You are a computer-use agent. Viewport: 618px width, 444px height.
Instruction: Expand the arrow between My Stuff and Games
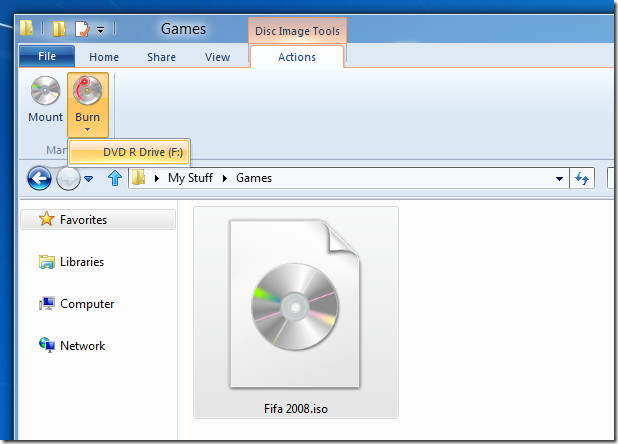pos(225,178)
